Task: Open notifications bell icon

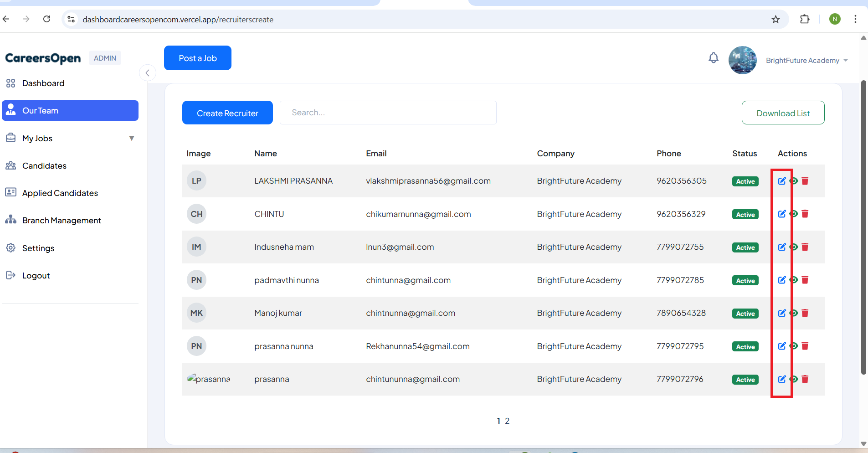Action: click(x=713, y=58)
